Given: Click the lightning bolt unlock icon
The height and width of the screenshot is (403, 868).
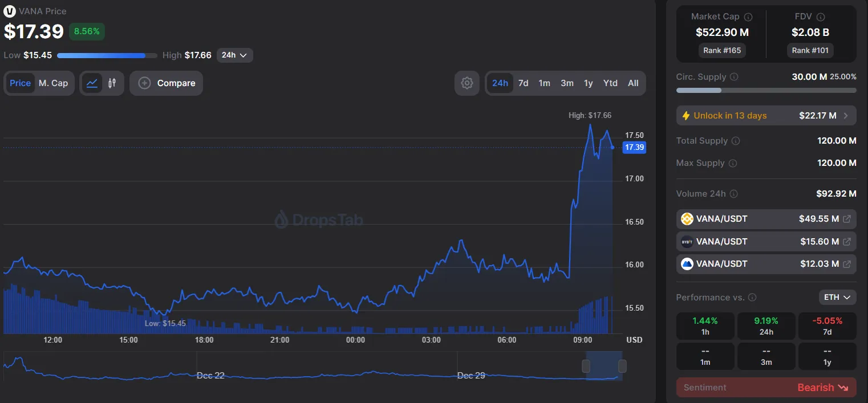Looking at the screenshot, I should coord(686,116).
